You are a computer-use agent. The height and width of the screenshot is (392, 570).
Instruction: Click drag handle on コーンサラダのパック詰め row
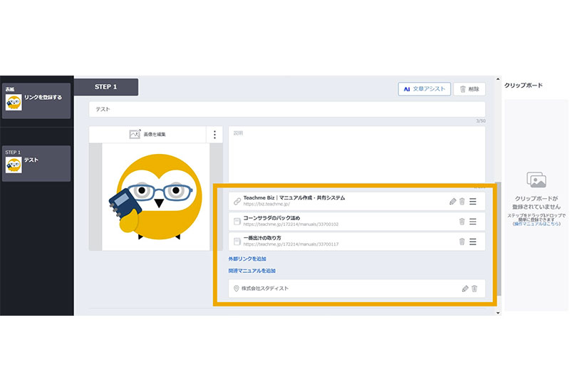click(473, 222)
